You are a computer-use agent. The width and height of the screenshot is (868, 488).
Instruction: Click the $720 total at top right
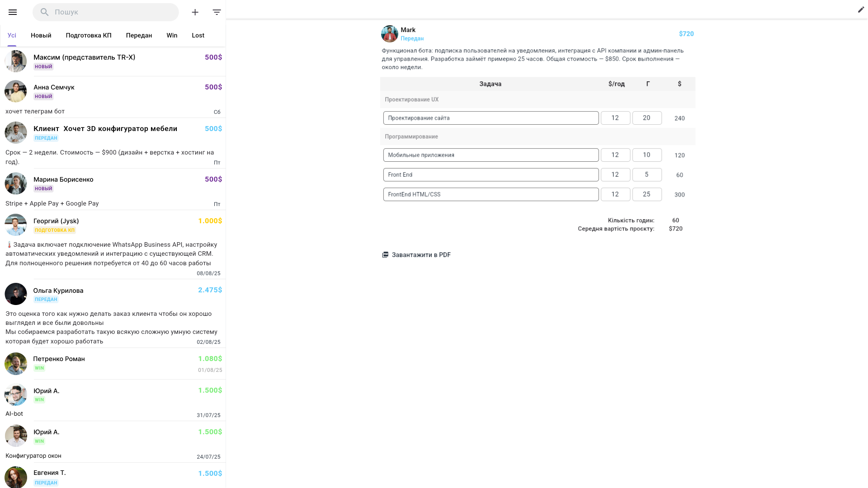[x=686, y=33]
